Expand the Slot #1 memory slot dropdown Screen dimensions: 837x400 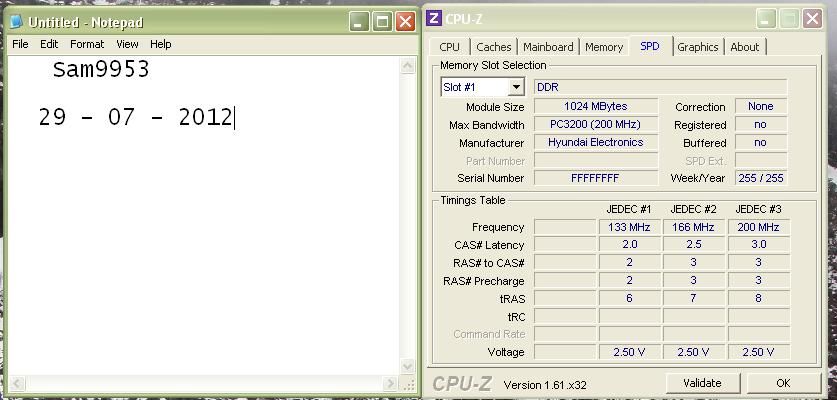coord(516,87)
